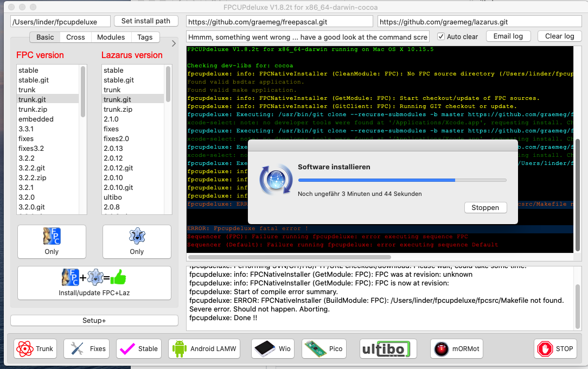The height and width of the screenshot is (369, 588).
Task: Switch to the Cross tab
Action: click(x=76, y=37)
